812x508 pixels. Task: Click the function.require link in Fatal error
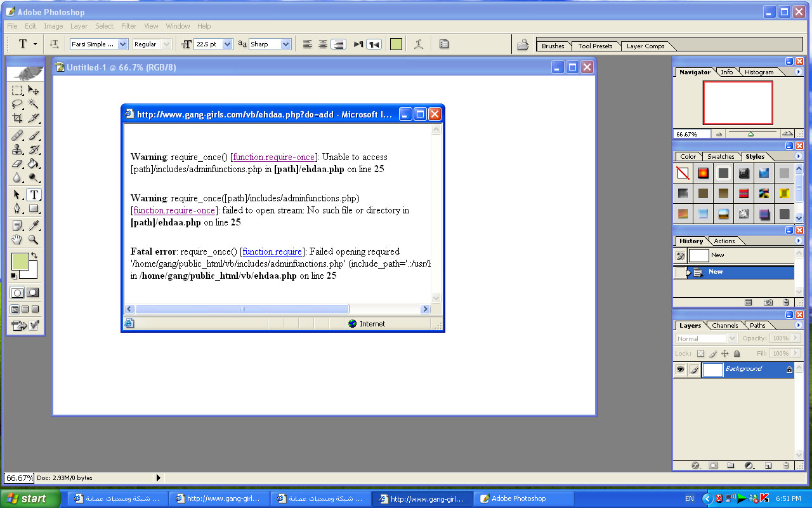pos(272,252)
